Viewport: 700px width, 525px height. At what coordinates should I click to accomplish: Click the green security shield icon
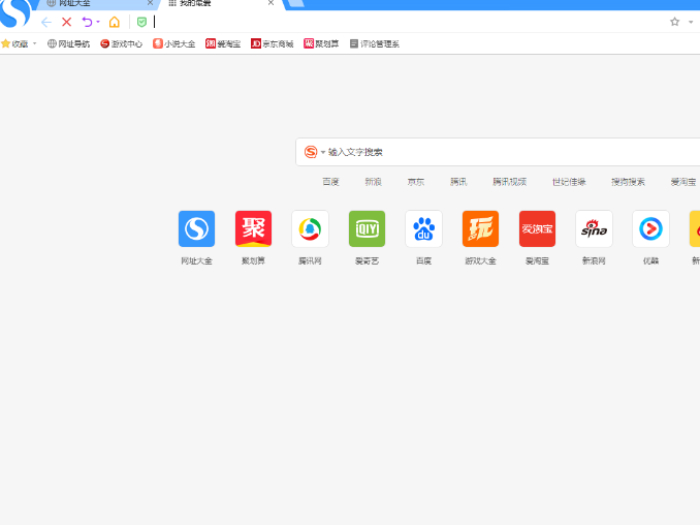tap(142, 22)
